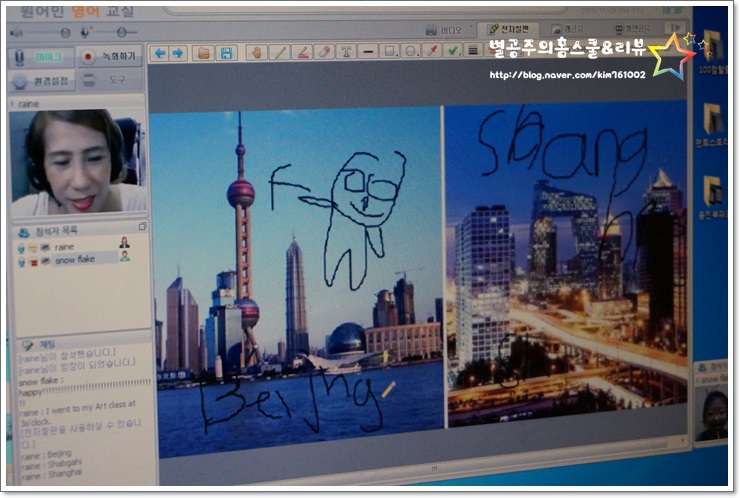Open the third desktop folder icon
The width and height of the screenshot is (740, 498).
click(x=715, y=192)
